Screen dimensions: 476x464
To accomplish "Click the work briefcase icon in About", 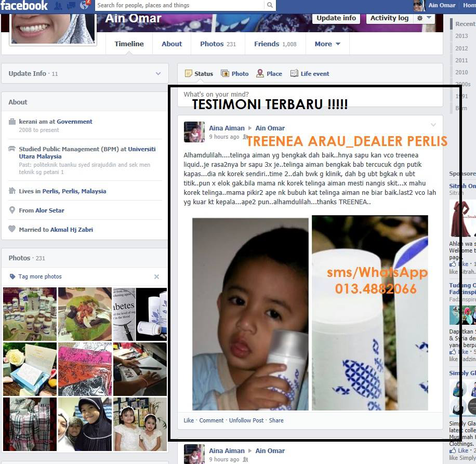I will (12, 122).
